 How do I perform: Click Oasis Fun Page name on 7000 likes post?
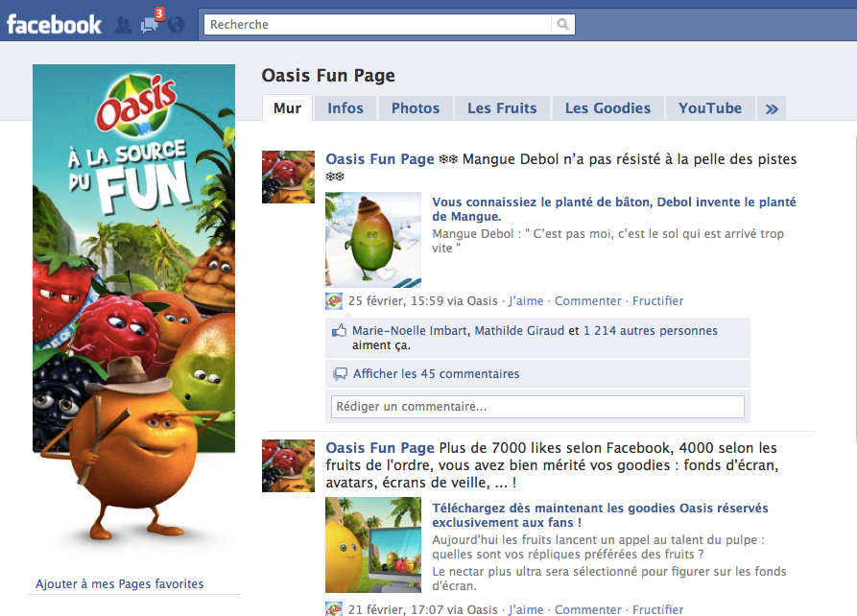click(380, 448)
